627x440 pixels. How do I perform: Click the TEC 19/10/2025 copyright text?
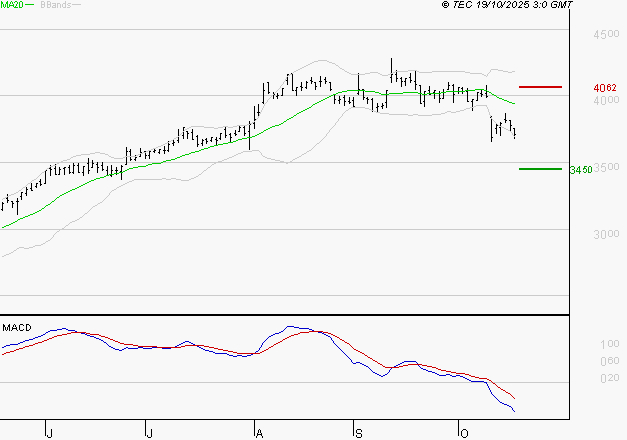pos(507,5)
